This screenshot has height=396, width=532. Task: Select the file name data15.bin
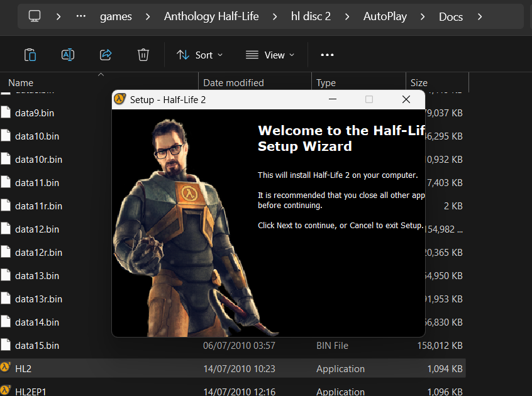37,346
